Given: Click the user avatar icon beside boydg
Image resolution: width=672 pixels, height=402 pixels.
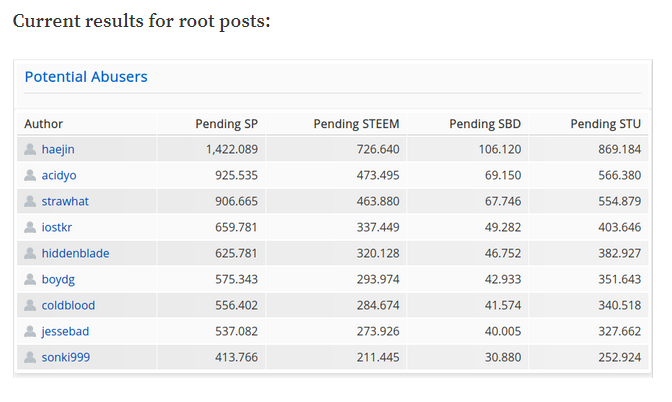Looking at the screenshot, I should pyautogui.click(x=30, y=279).
